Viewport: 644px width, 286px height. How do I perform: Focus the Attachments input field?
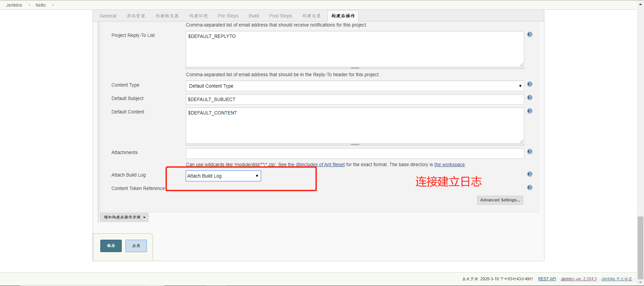click(355, 153)
